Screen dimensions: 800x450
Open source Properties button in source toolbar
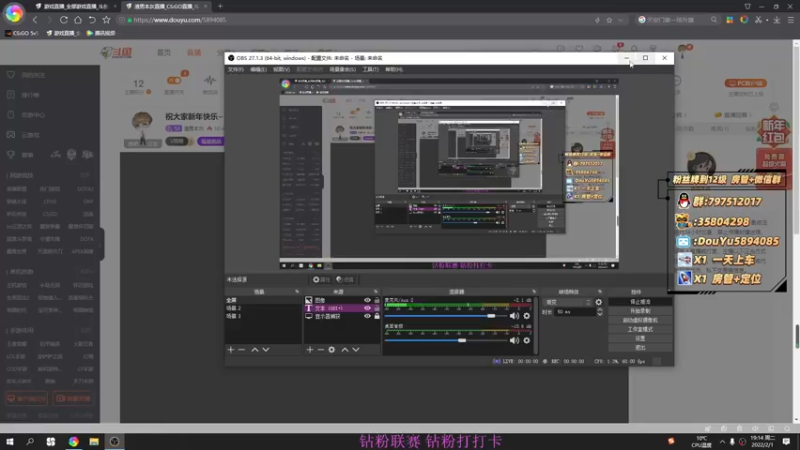click(x=321, y=280)
